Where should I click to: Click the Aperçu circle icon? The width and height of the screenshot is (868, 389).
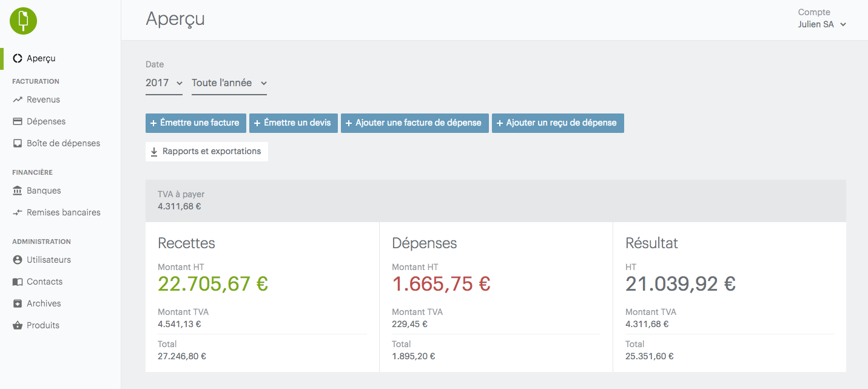pos(18,58)
